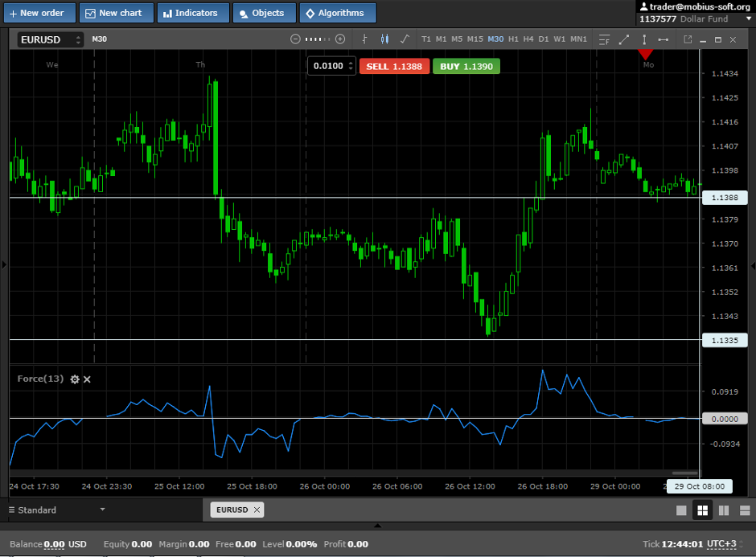Switch to line chart type
Image resolution: width=756 pixels, height=557 pixels.
405,39
